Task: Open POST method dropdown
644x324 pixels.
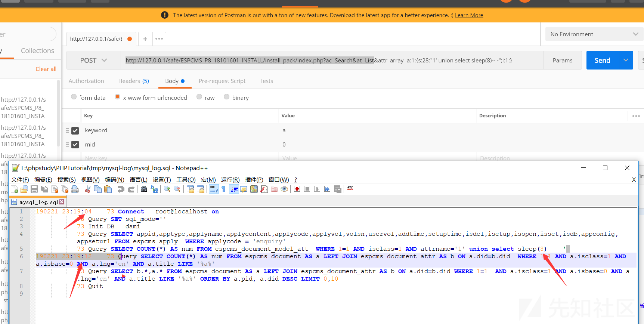Action: [x=93, y=60]
